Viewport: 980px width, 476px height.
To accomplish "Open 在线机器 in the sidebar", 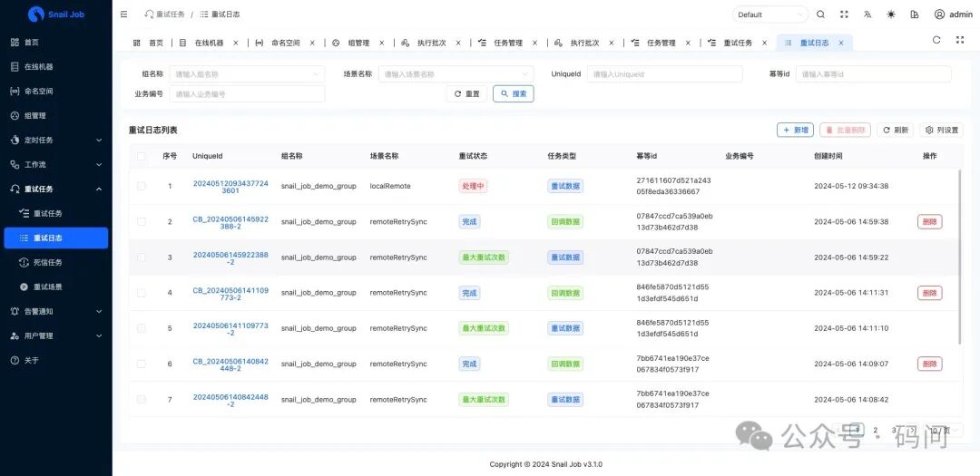I will click(56, 67).
